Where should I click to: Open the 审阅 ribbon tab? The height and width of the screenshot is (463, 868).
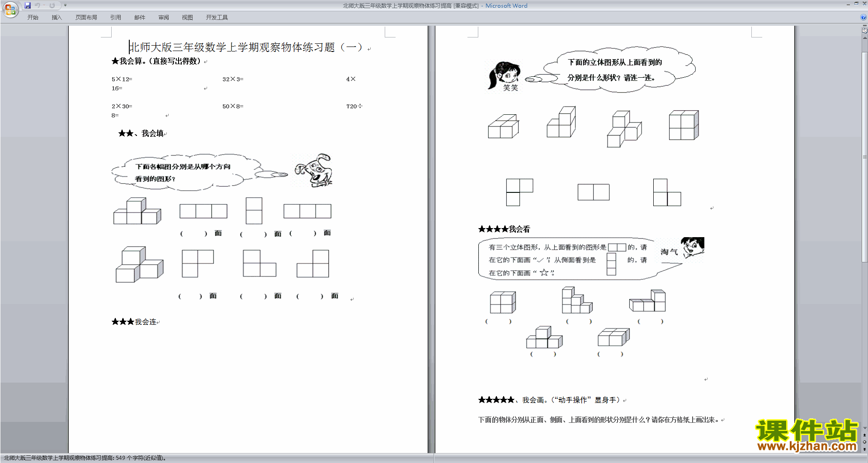164,18
